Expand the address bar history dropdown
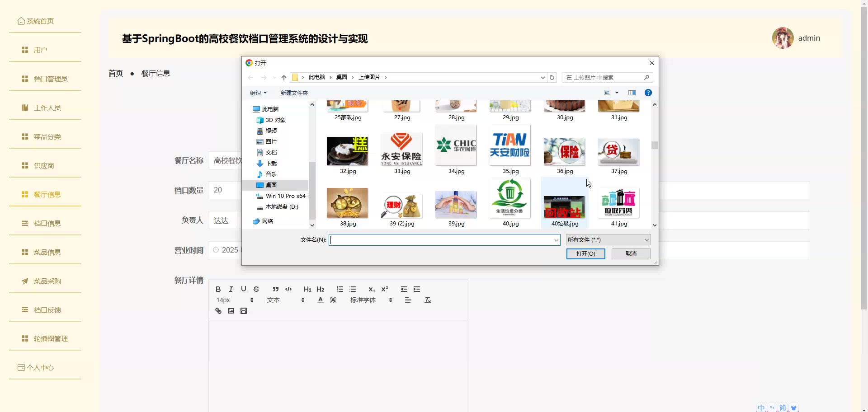 [542, 77]
